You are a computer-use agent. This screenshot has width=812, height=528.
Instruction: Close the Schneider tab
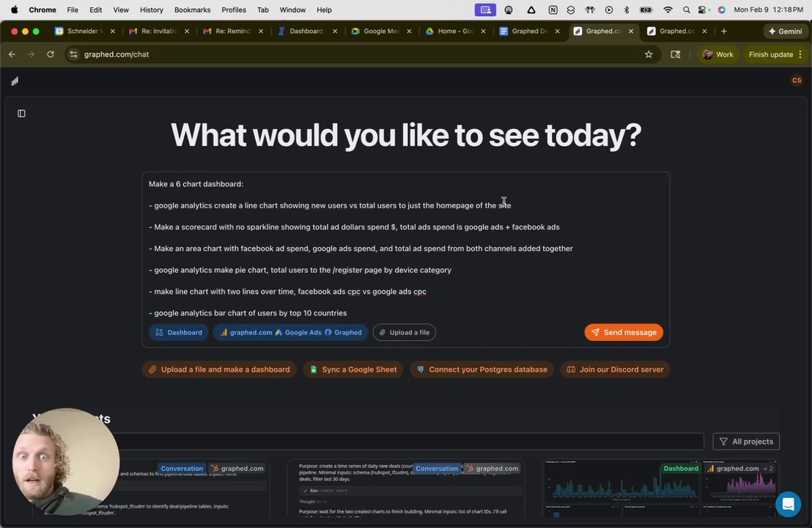pos(112,31)
